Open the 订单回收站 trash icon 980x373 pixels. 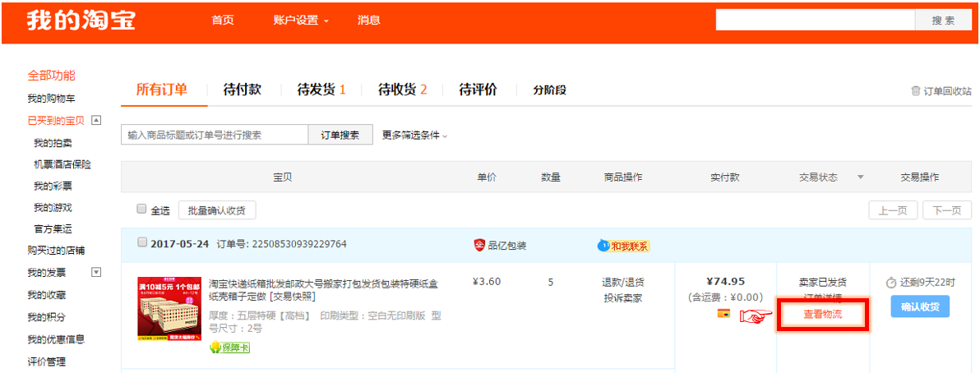pyautogui.click(x=916, y=90)
